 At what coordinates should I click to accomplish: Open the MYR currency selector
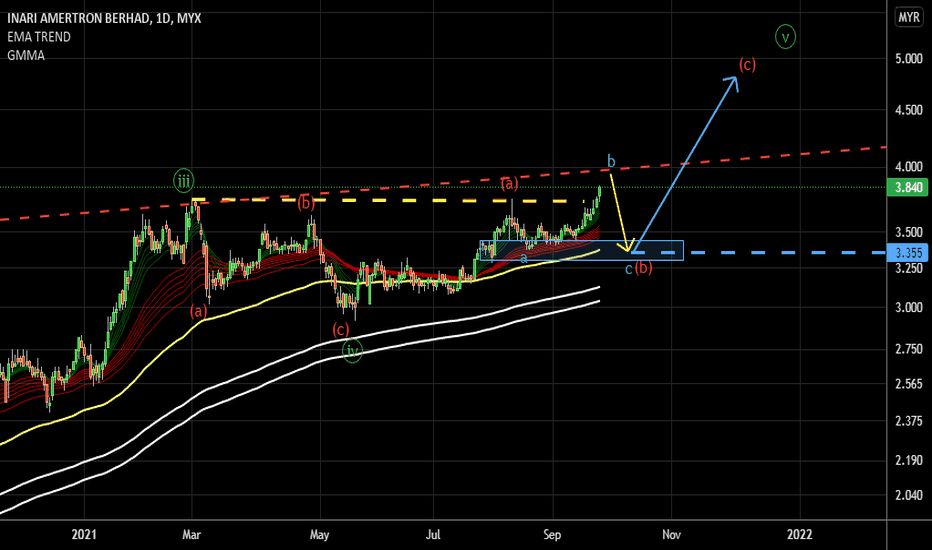909,18
